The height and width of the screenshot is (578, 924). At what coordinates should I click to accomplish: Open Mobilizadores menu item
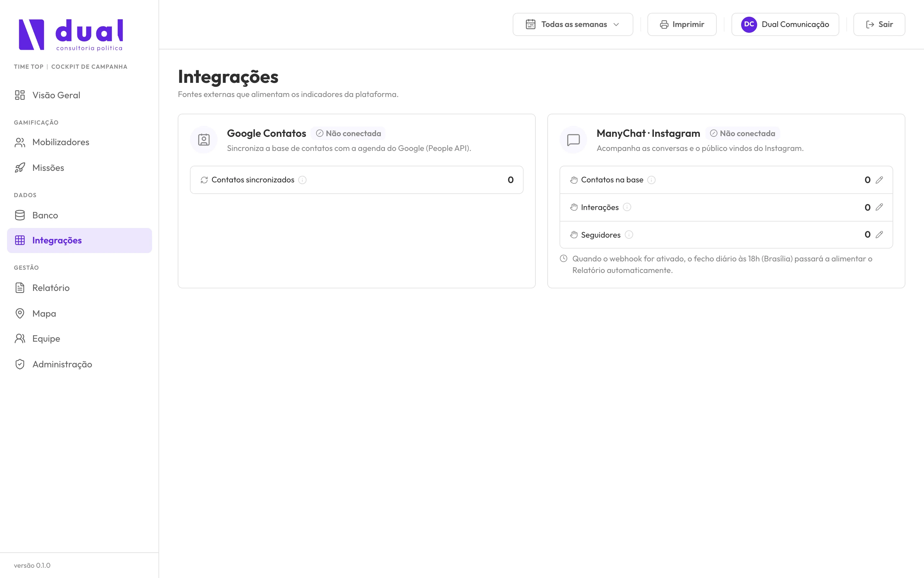point(80,142)
